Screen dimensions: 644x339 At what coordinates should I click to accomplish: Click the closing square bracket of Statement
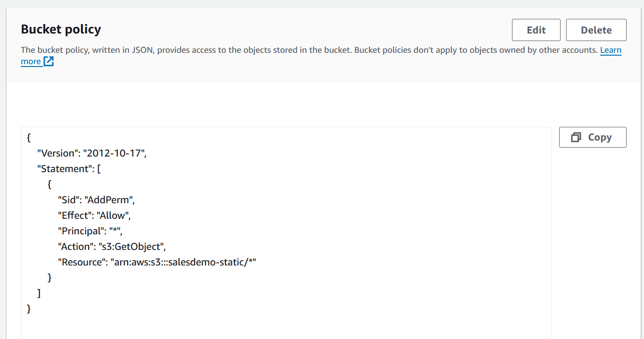tap(39, 293)
